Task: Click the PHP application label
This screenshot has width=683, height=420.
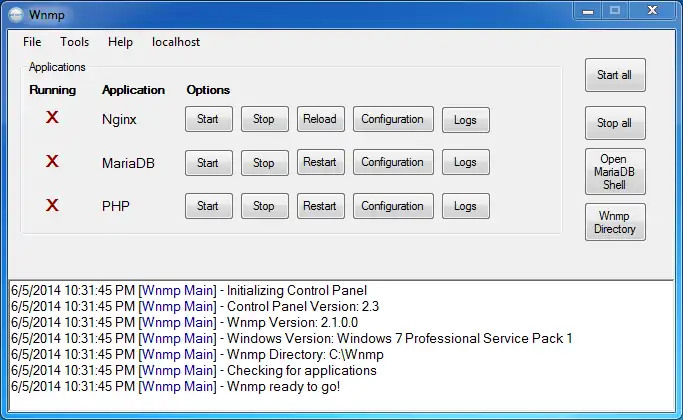Action: point(115,206)
